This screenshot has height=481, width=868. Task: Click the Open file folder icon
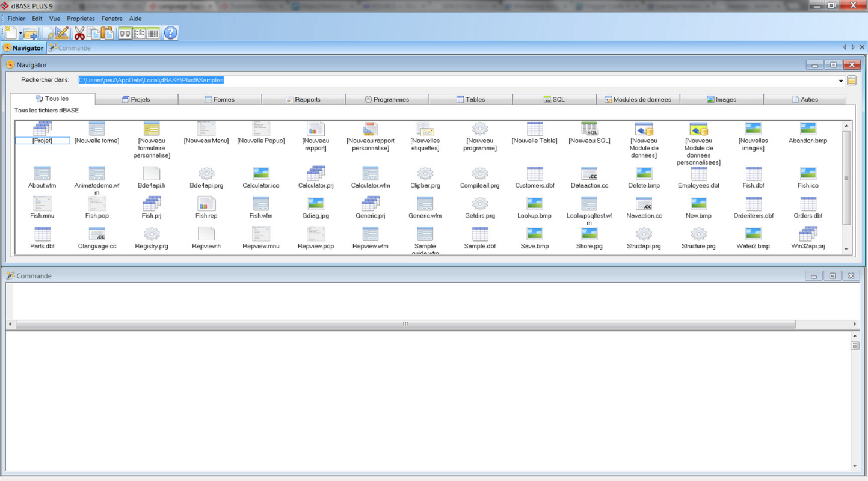(x=31, y=34)
